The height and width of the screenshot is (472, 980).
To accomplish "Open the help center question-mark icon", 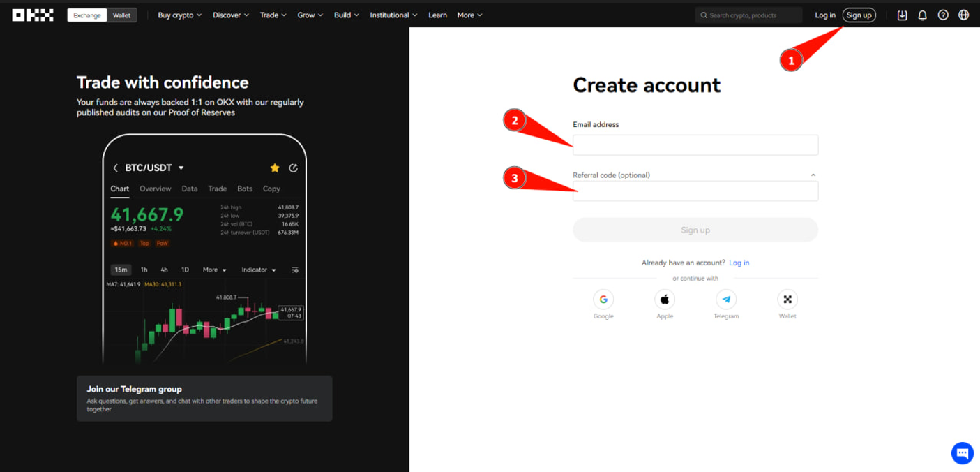I will click(x=943, y=15).
